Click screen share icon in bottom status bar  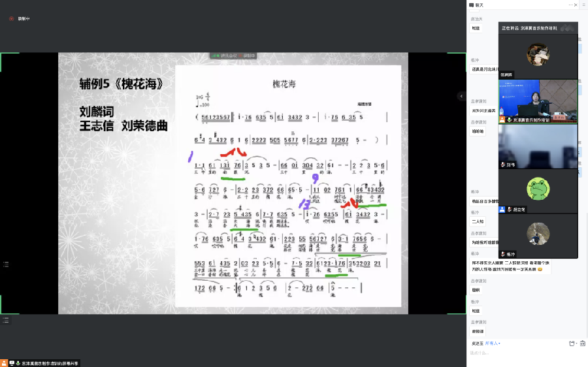tap(12, 363)
